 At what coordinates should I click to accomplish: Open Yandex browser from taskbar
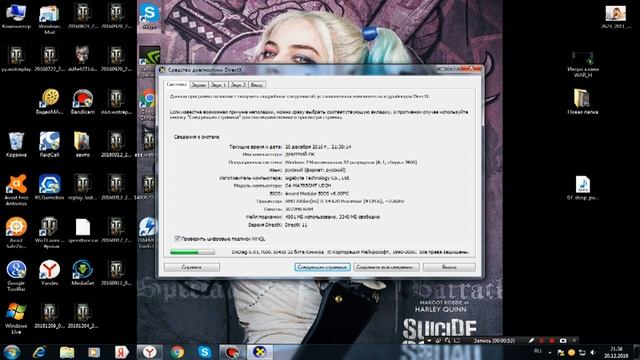149,352
